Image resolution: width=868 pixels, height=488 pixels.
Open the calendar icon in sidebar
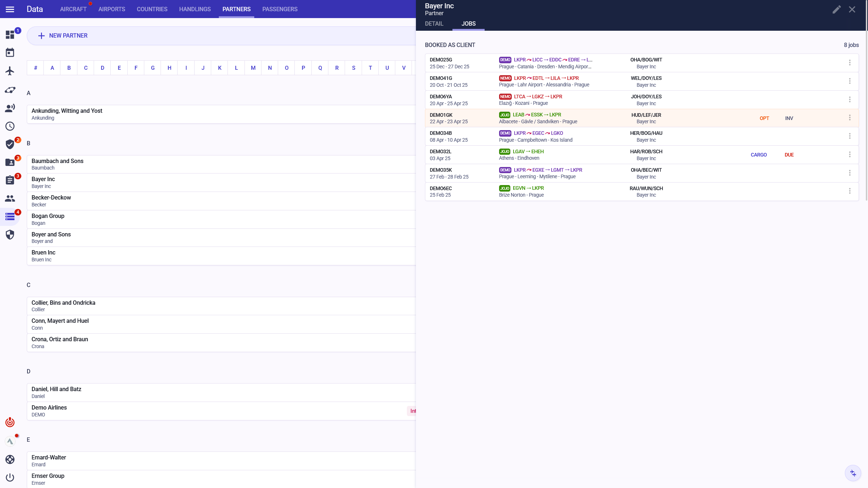point(10,53)
